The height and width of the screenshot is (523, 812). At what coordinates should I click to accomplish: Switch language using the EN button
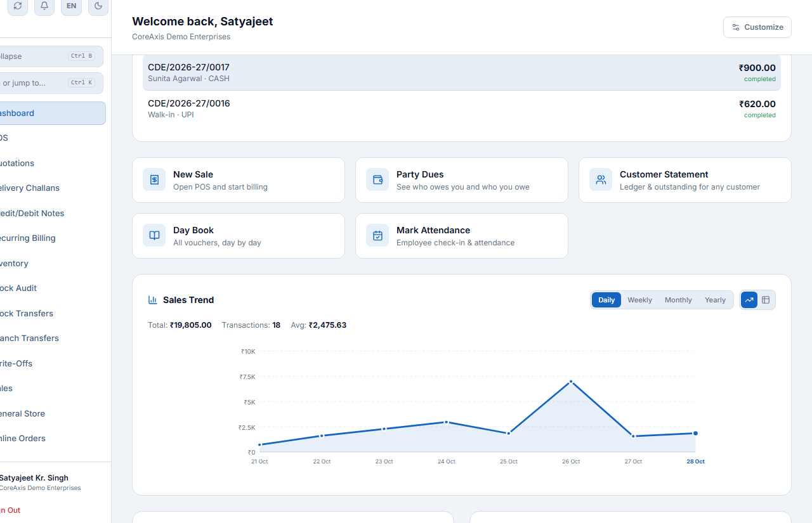(x=71, y=6)
